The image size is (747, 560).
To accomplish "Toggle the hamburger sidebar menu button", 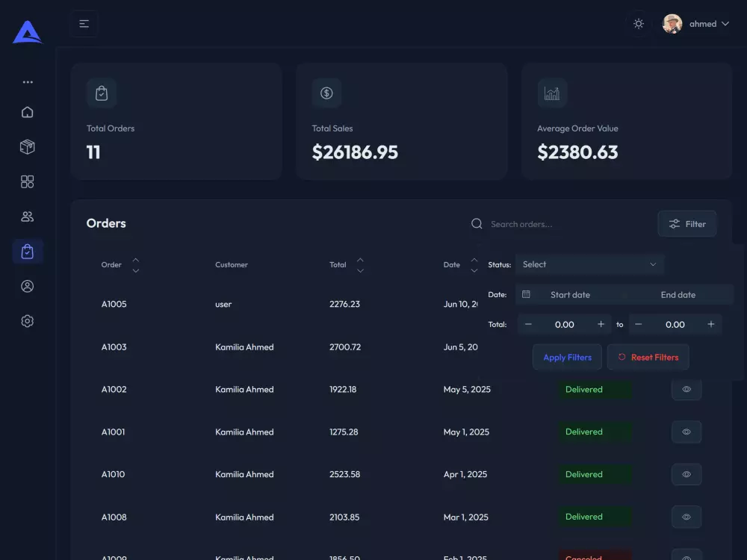I will coord(84,24).
